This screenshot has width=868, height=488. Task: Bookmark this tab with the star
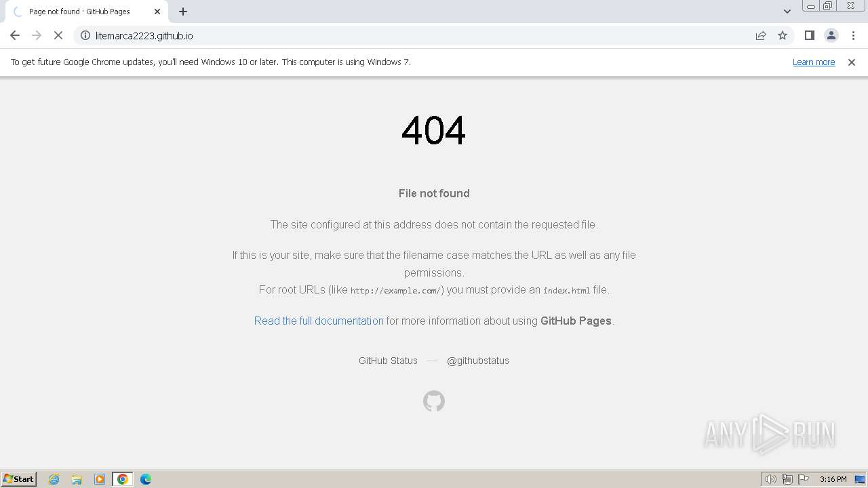[x=783, y=35]
